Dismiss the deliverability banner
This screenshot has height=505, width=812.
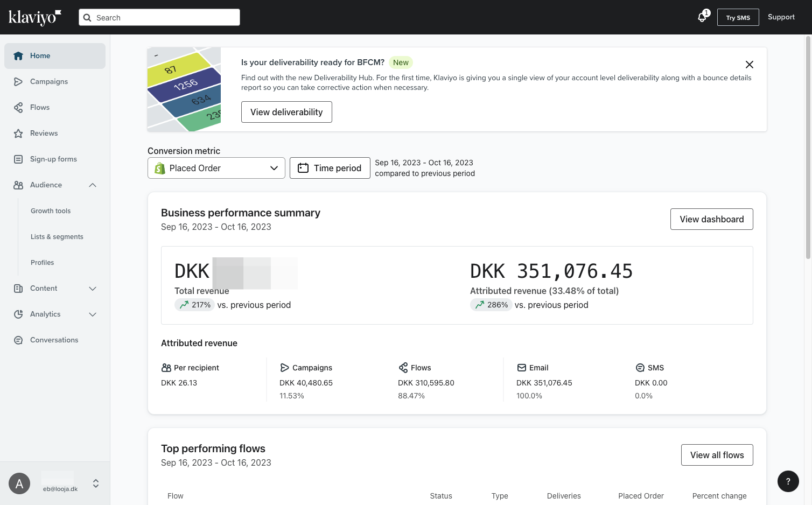point(750,65)
